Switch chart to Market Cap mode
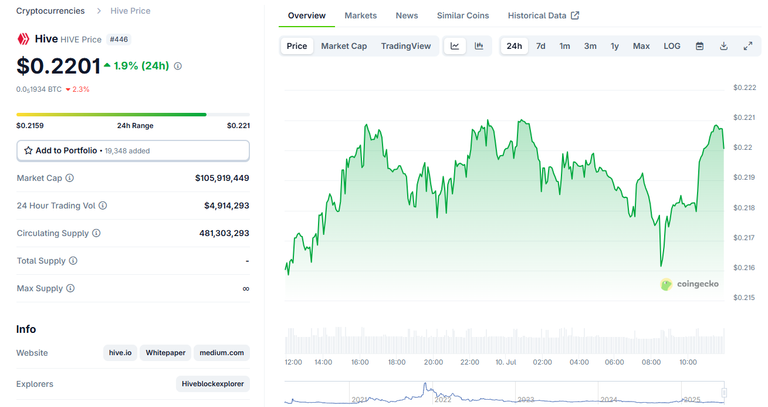 (x=344, y=46)
